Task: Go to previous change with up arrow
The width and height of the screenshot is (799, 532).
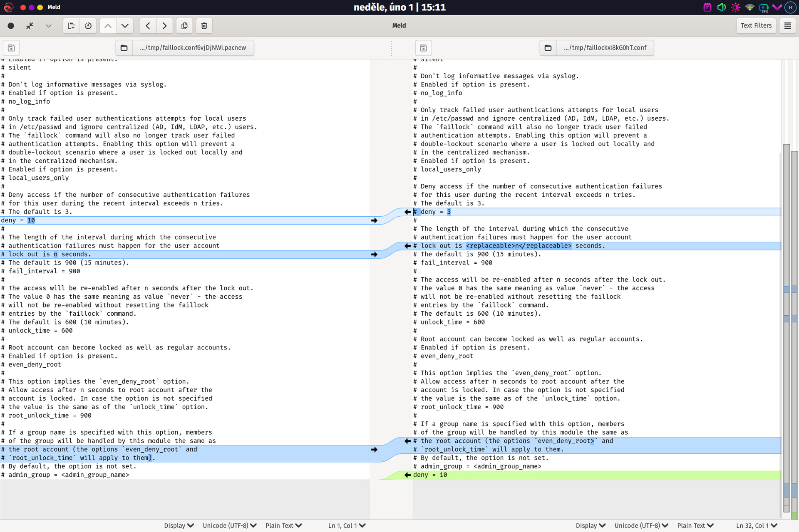Action: tap(108, 26)
